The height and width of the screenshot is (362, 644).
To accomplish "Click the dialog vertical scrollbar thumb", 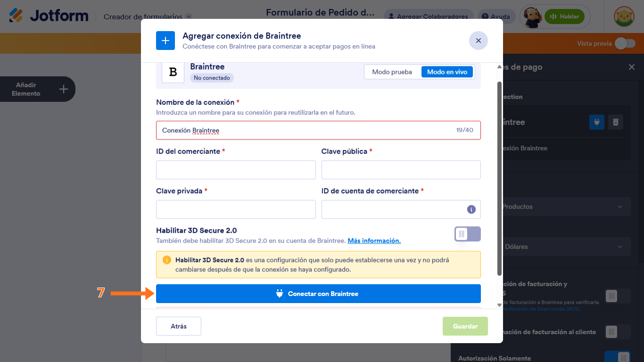I will [500, 179].
